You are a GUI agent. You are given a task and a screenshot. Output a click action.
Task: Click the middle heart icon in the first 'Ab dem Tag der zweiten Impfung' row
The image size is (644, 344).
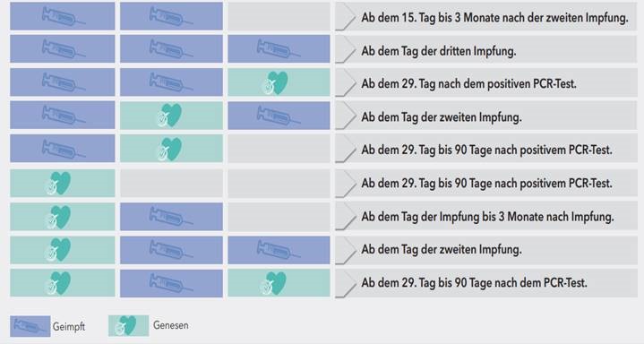tap(169, 116)
